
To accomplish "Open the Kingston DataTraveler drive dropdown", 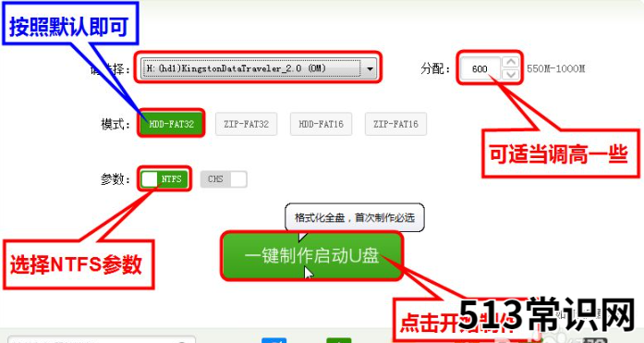I will click(259, 68).
